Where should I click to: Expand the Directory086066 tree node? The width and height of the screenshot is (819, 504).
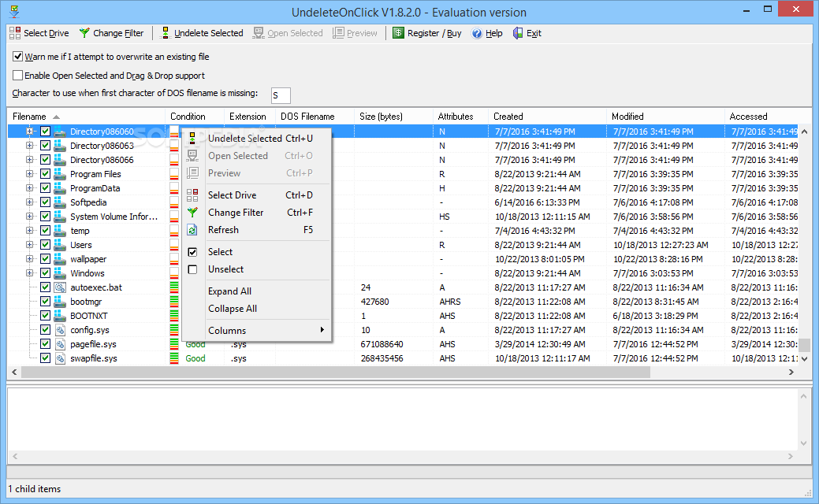pyautogui.click(x=29, y=160)
